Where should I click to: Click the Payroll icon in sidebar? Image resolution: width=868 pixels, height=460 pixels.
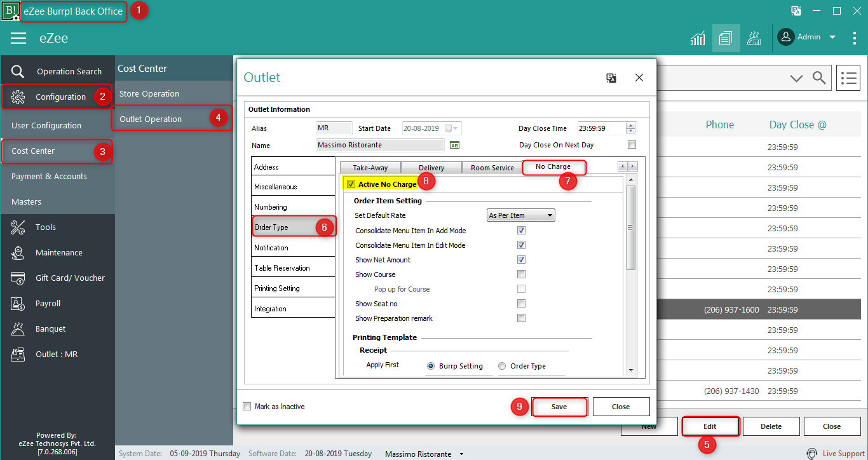point(18,303)
